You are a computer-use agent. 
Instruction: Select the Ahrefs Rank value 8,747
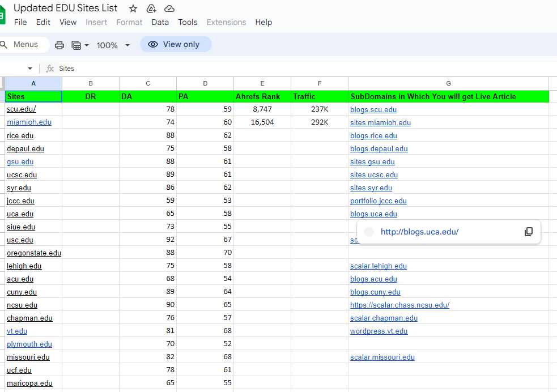[x=262, y=109]
